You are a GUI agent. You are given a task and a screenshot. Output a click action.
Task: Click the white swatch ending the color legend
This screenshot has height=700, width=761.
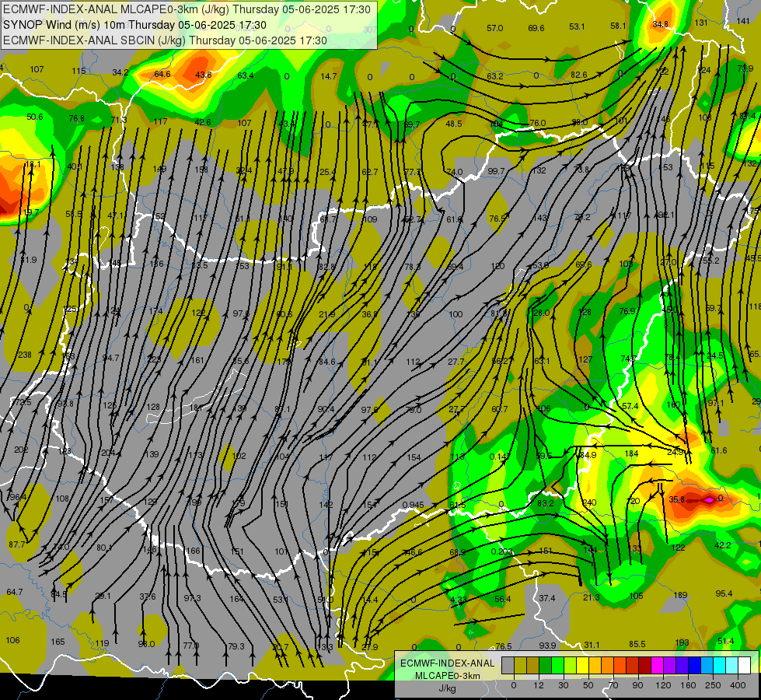pos(745,665)
